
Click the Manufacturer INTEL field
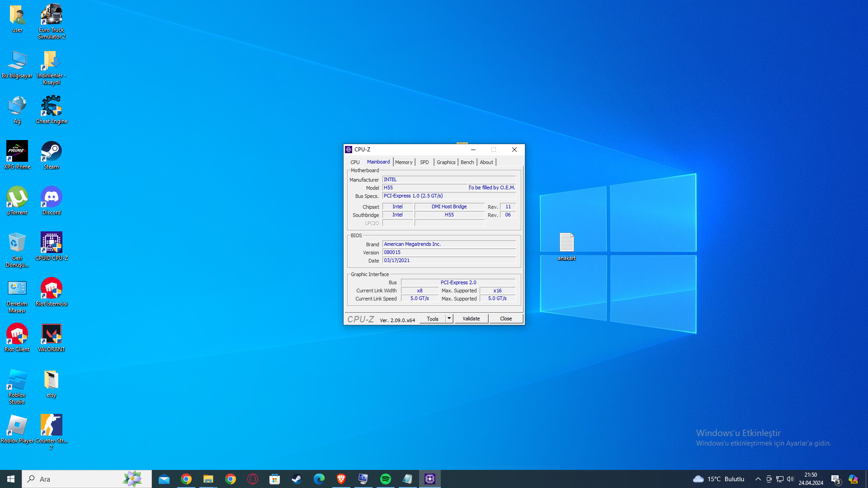pyautogui.click(x=449, y=179)
